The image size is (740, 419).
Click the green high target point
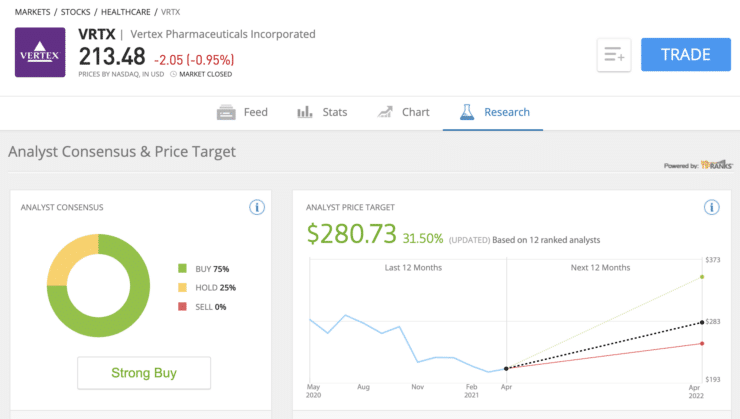pyautogui.click(x=702, y=277)
